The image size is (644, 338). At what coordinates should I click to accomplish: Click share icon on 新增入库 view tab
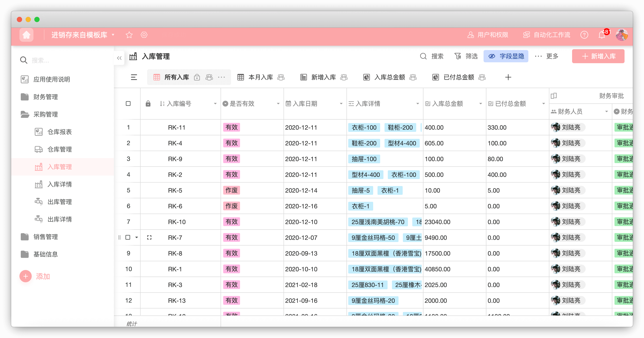344,77
